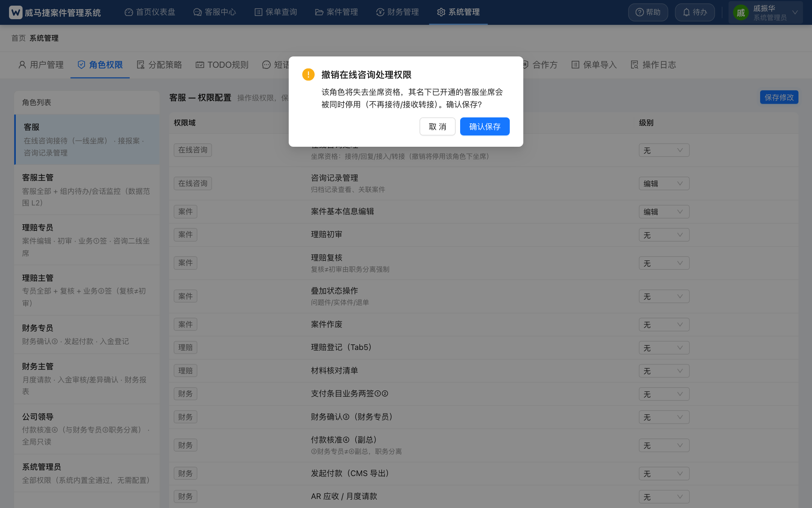Select 公司领导 role

coord(87,429)
